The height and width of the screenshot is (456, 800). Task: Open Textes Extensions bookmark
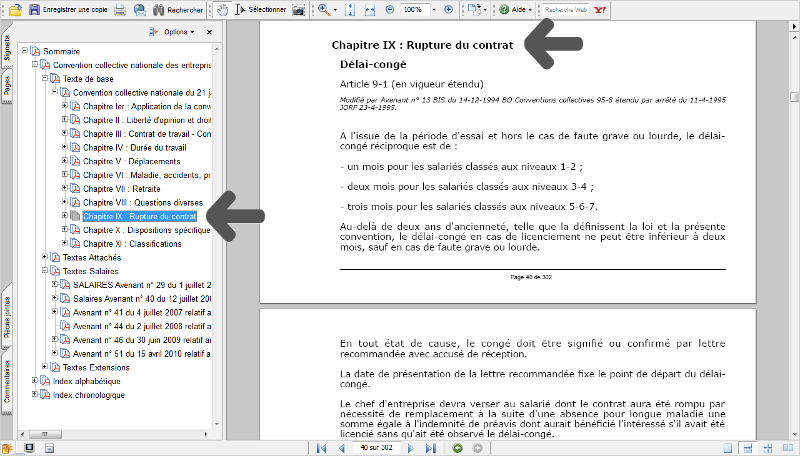click(x=96, y=367)
